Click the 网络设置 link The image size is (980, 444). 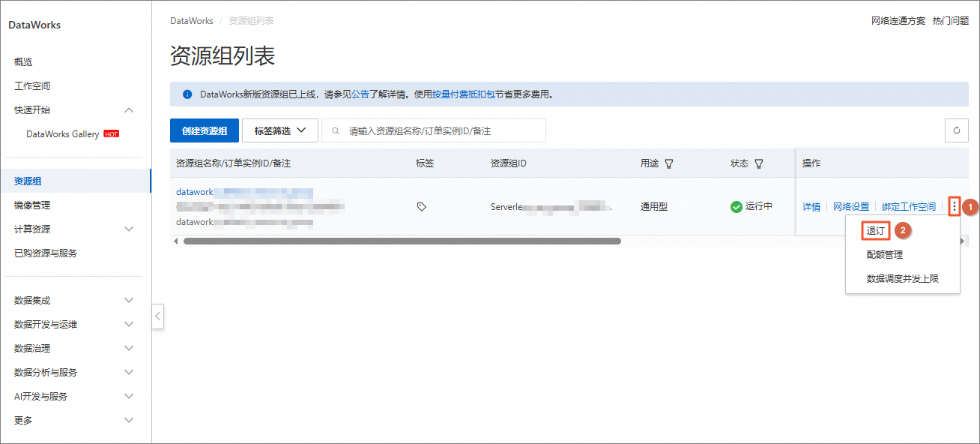[x=851, y=207]
